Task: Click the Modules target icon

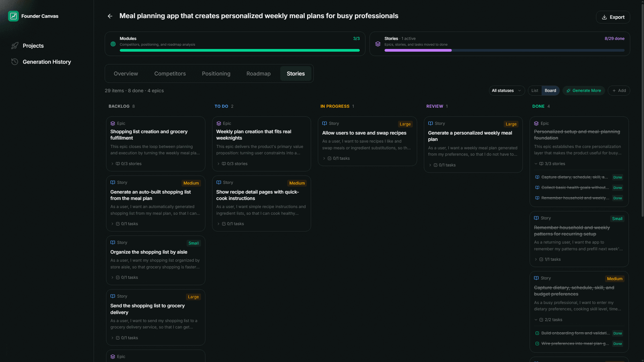Action: pyautogui.click(x=113, y=44)
